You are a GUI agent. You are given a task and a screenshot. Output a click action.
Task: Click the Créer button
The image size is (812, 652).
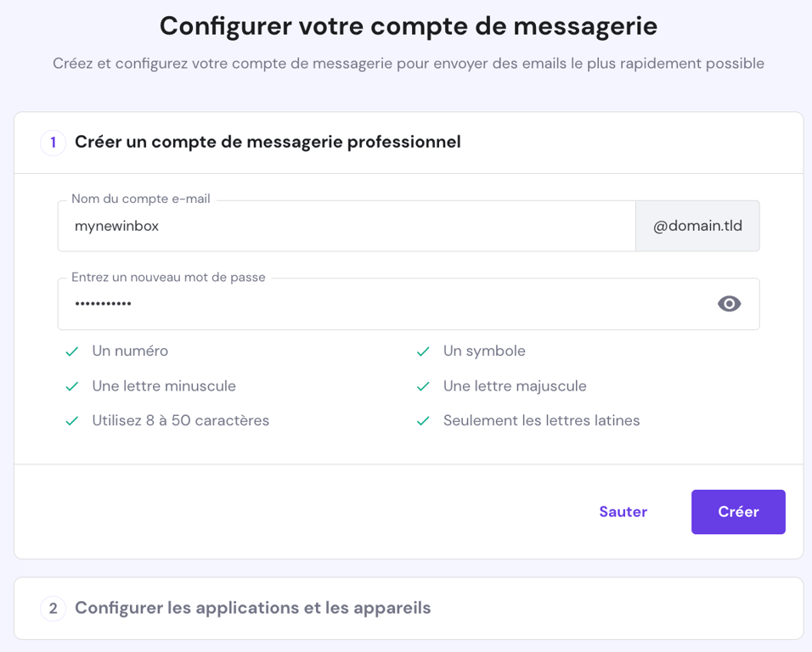tap(737, 511)
